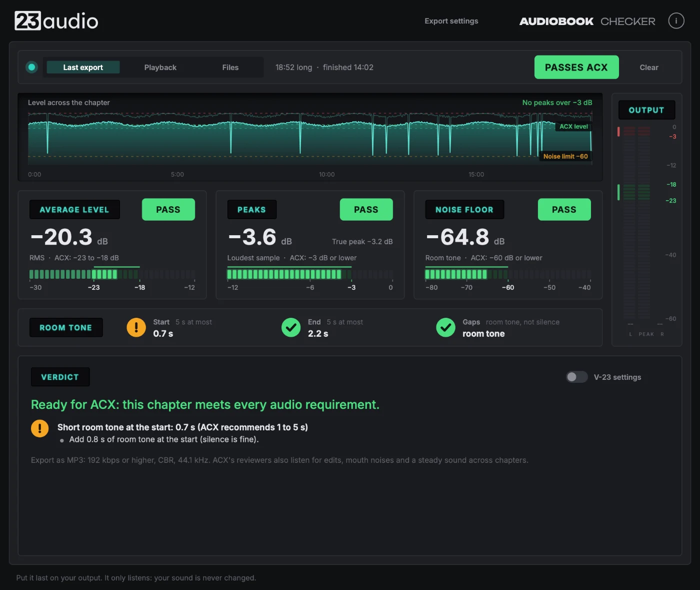
Task: Click the VERDICT label
Action: 60,377
